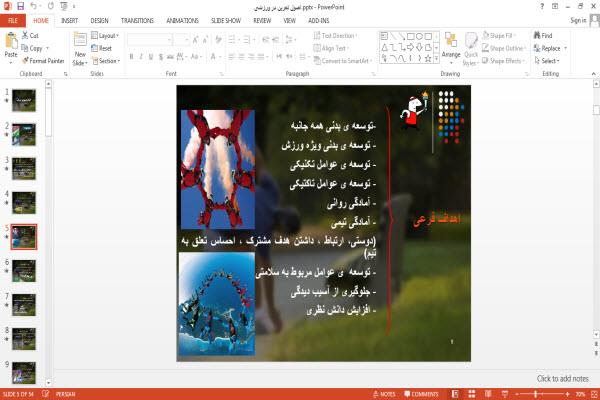
Task: Toggle the Comments pane in status bar
Action: (x=421, y=394)
